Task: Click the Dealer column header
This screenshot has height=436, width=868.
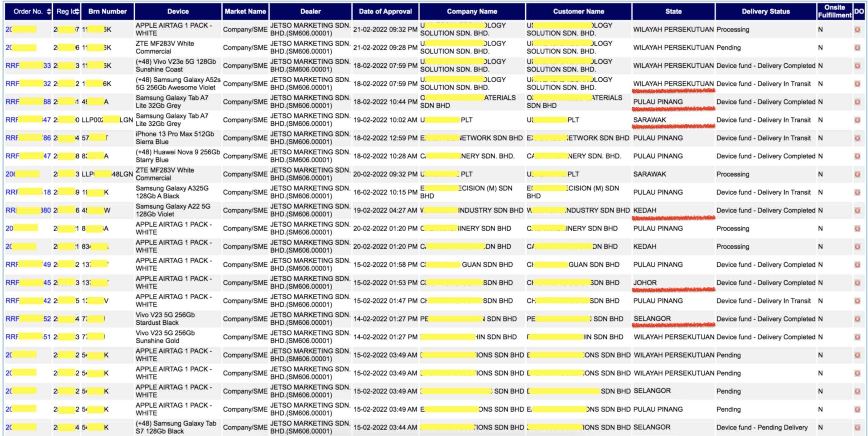Action: point(310,12)
